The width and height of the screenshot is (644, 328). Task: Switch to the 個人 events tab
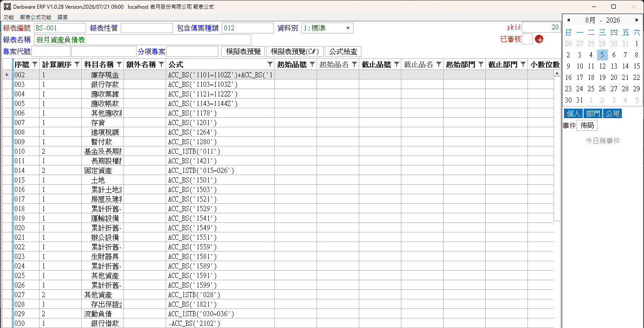click(x=573, y=113)
